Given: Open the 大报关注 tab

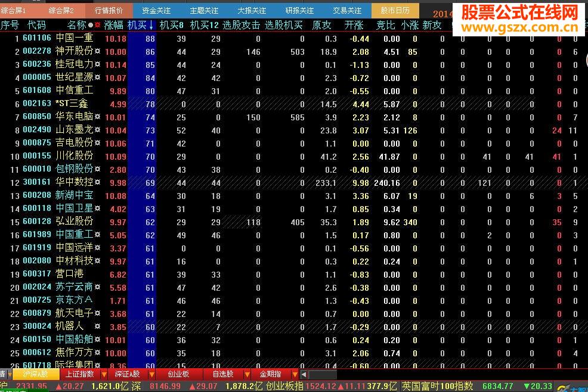Looking at the screenshot, I should coord(252,11).
